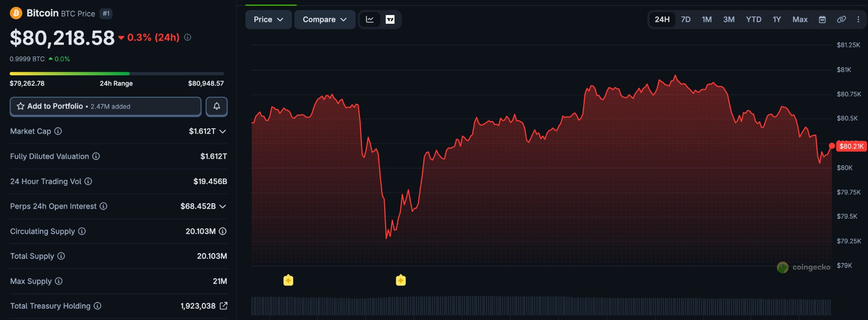Click the volume bars strip under chart
Viewport: 868px width, 320px height.
pos(541,306)
